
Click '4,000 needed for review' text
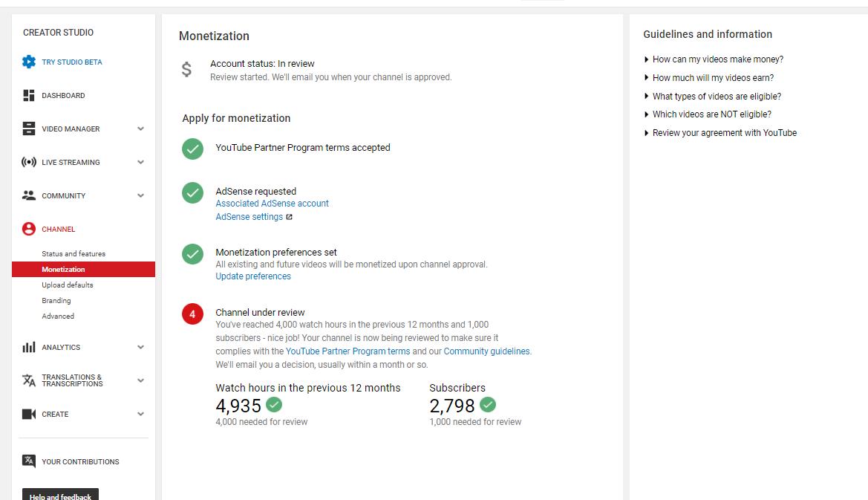click(x=261, y=422)
